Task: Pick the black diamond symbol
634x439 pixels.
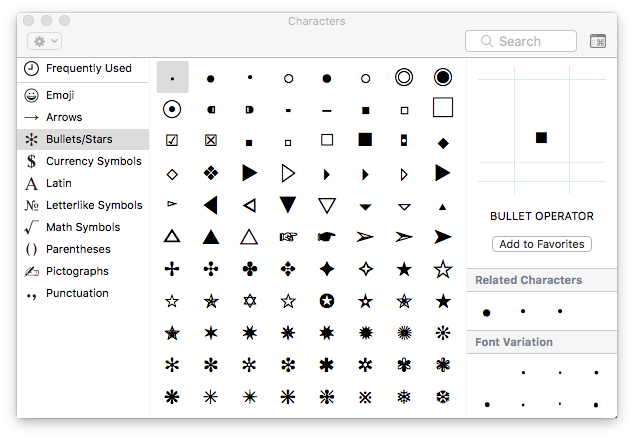Action: pyautogui.click(x=443, y=143)
